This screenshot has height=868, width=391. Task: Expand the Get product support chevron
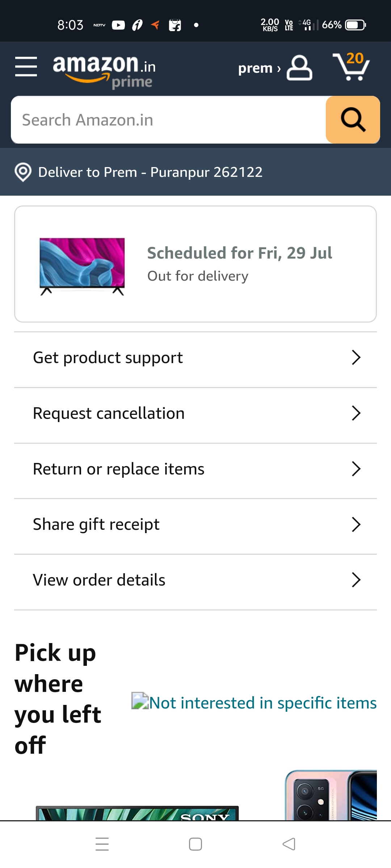[x=356, y=358]
